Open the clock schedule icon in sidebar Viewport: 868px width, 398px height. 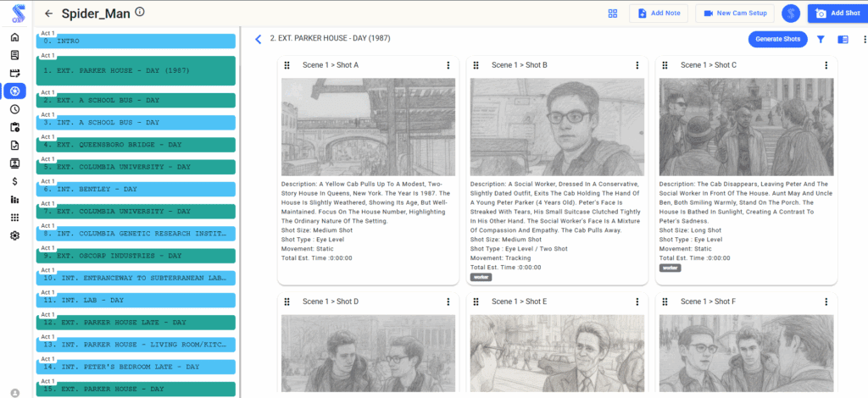coord(15,109)
